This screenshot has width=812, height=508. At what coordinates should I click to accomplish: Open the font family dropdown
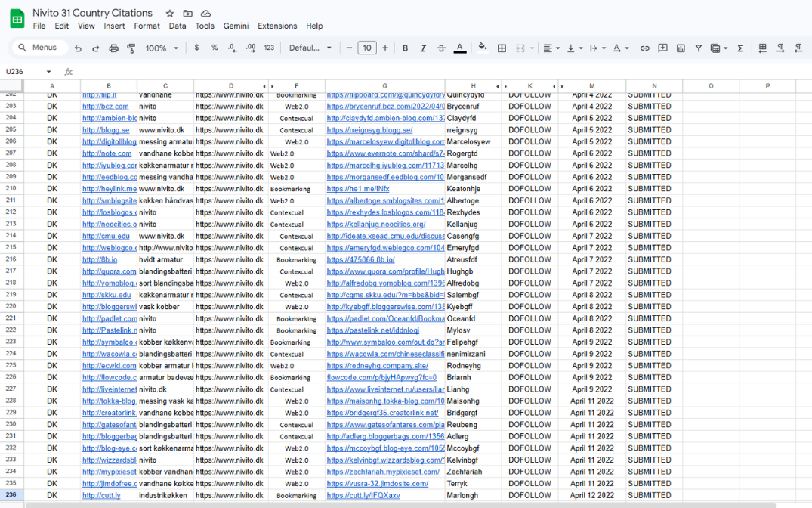click(x=310, y=48)
